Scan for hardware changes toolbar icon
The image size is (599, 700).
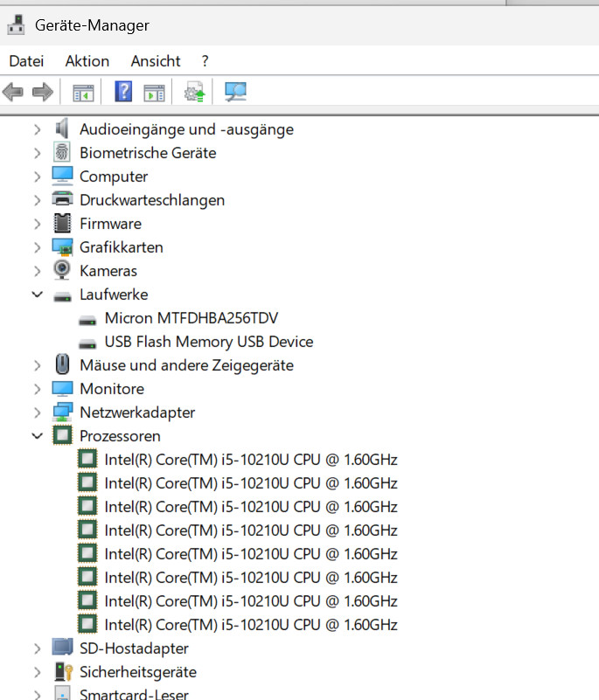coord(235,92)
